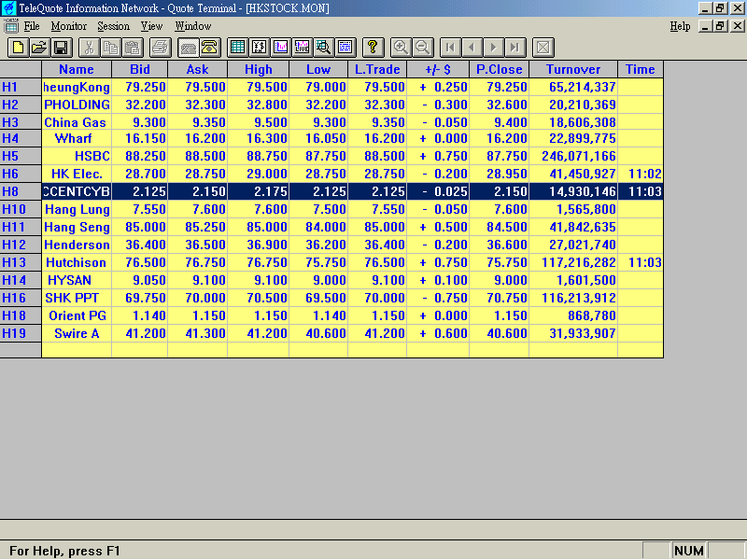Open the LIVE chart icon

[302, 48]
